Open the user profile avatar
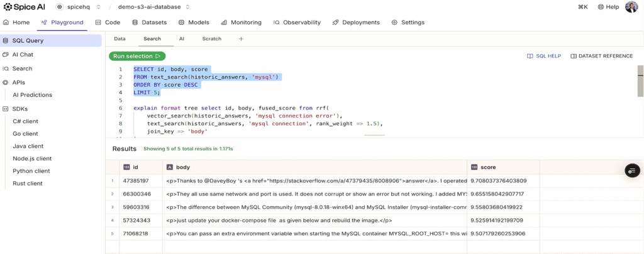644x254 pixels. click(x=631, y=7)
